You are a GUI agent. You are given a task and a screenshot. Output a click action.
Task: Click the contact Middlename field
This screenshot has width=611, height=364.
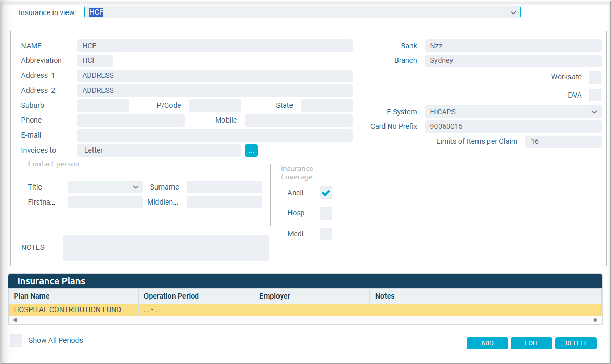[224, 202]
